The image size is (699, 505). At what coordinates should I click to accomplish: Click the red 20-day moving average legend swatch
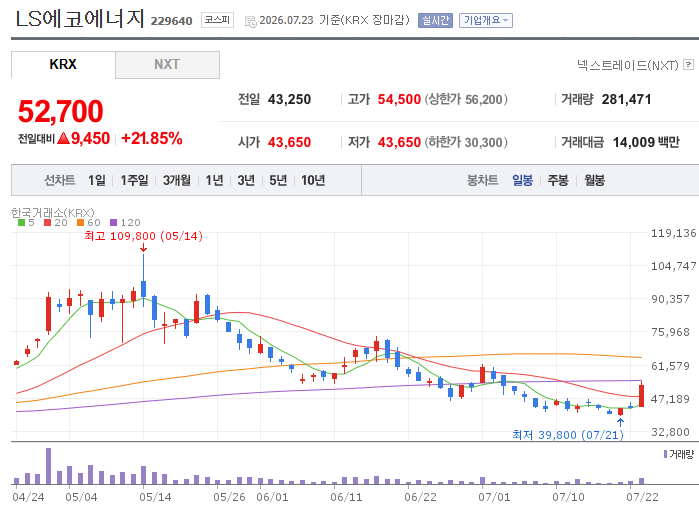[x=47, y=222]
